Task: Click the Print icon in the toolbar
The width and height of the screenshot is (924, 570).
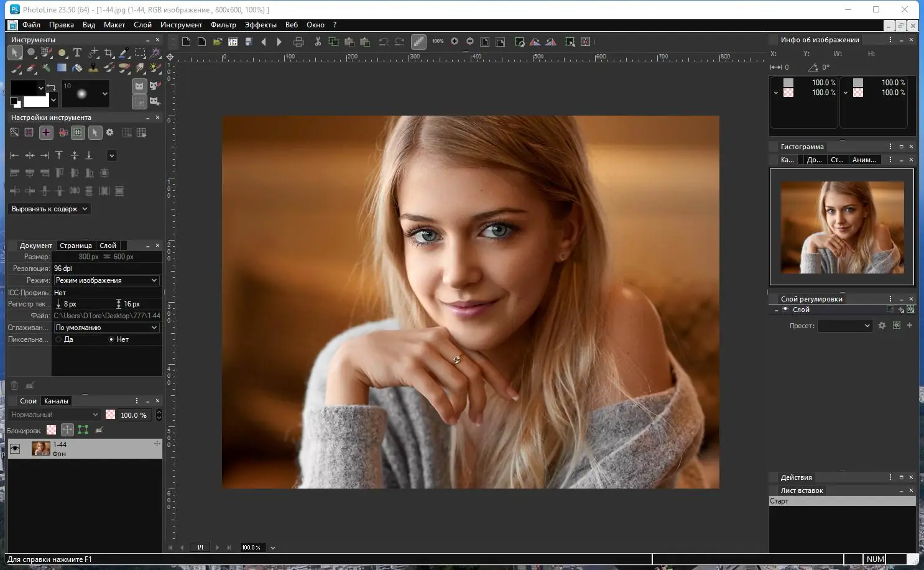Action: (298, 42)
